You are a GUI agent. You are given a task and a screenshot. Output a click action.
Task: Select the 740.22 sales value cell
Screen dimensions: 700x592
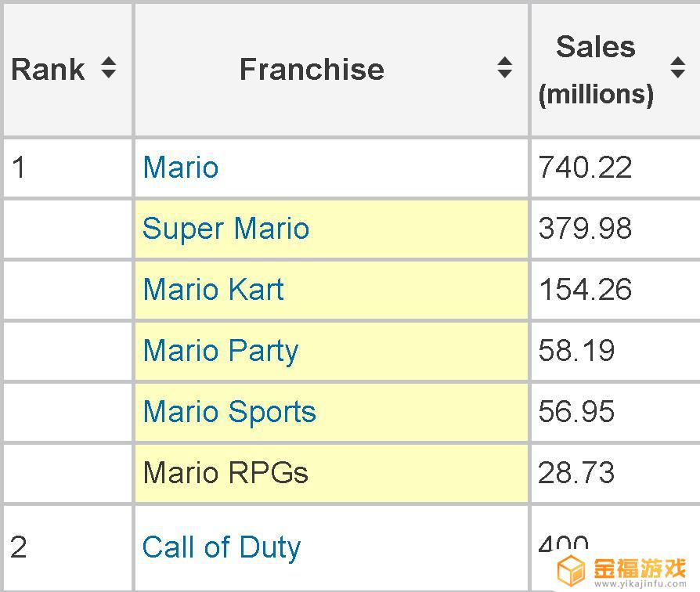(x=615, y=168)
